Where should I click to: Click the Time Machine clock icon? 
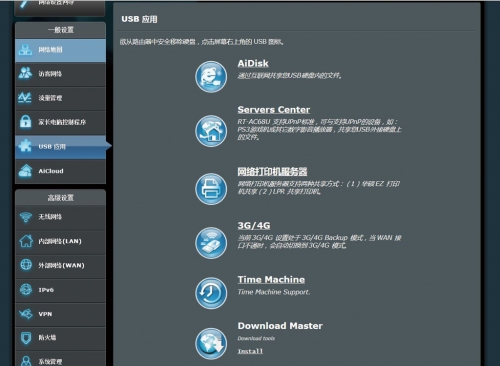click(211, 293)
